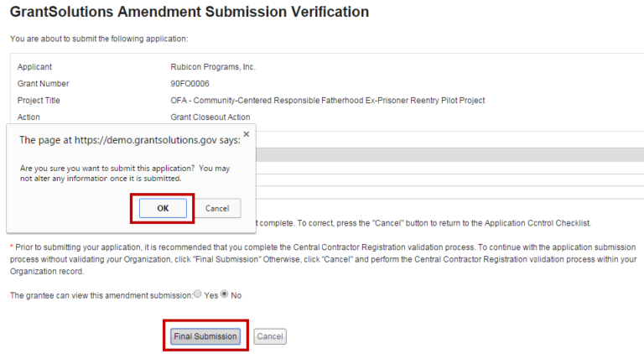The height and width of the screenshot is (354, 644).
Task: Click the "Are you sure" dialog message
Action: click(124, 173)
